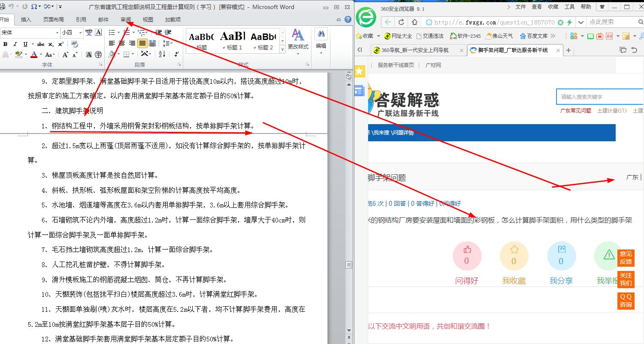This screenshot has height=344, width=644.
Task: Click the yellow star sidebar icon
Action: 360,71
